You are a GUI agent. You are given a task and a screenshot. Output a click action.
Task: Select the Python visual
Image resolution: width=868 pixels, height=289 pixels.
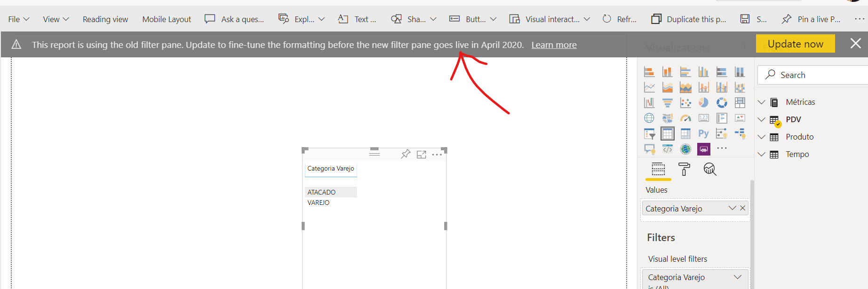(703, 134)
